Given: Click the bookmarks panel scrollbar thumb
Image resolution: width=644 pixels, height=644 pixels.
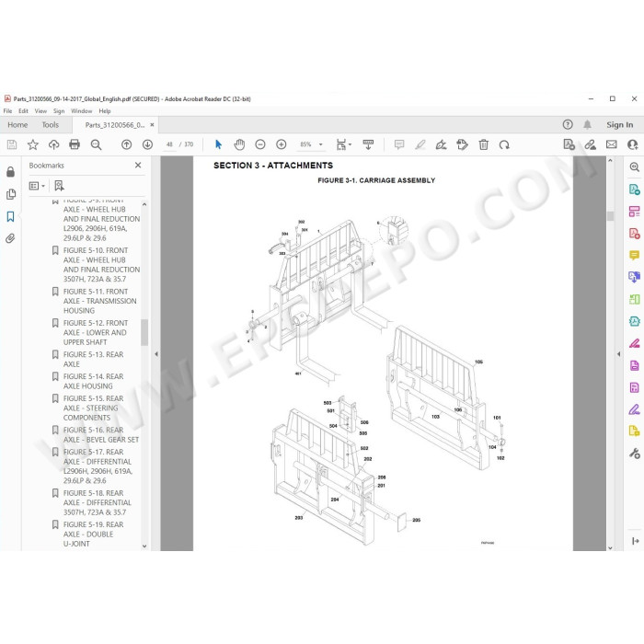Looking at the screenshot, I should pos(144,332).
